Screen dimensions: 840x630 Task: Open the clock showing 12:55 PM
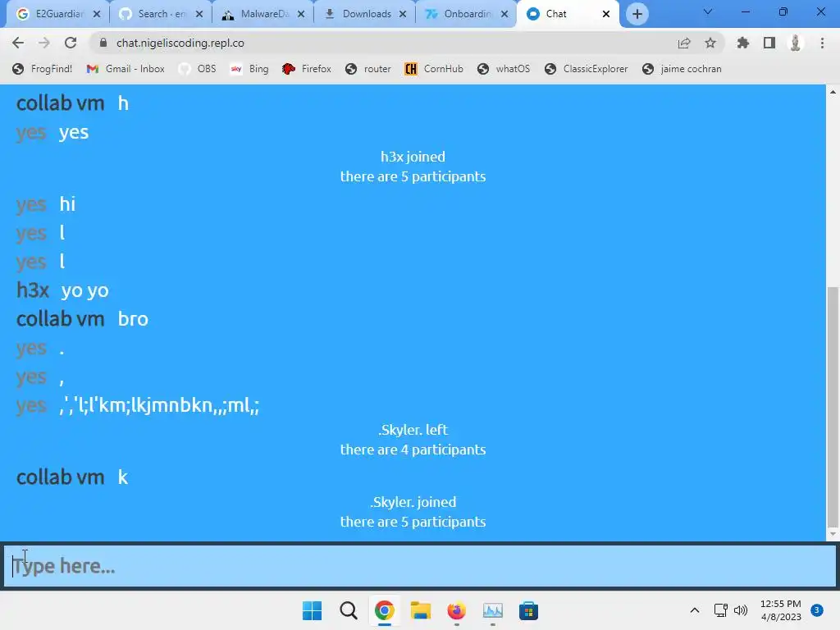[781, 610]
